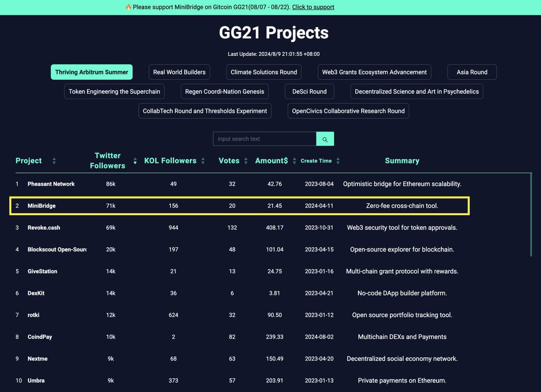Open GiveStation project

point(42,271)
